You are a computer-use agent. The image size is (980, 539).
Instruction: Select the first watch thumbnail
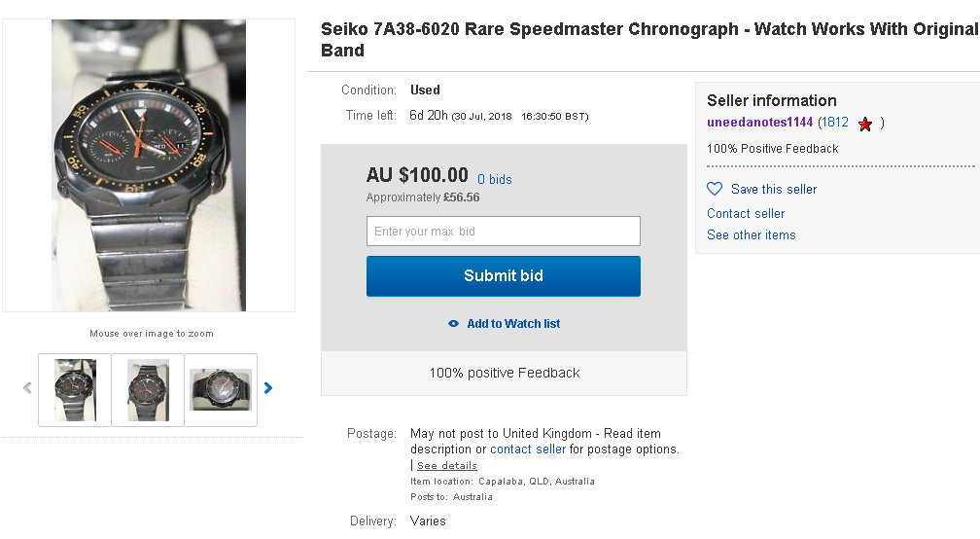(x=75, y=389)
